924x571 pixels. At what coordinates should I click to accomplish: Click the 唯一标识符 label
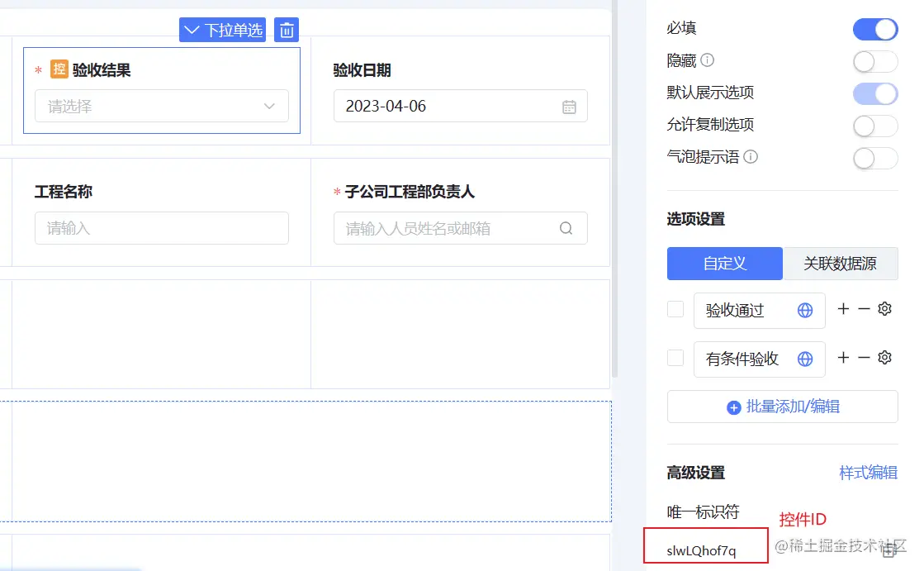click(x=703, y=512)
